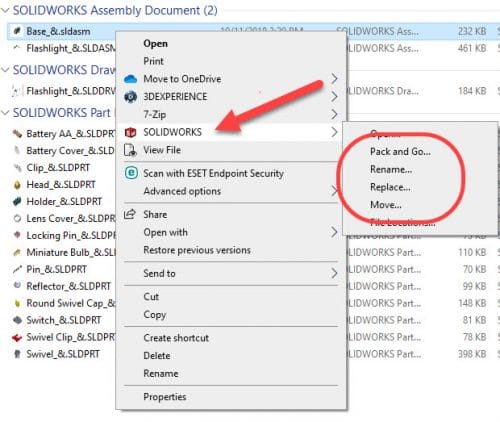Click the Holder_&.SLDPRT part icon
500x422 pixels.
tap(17, 202)
